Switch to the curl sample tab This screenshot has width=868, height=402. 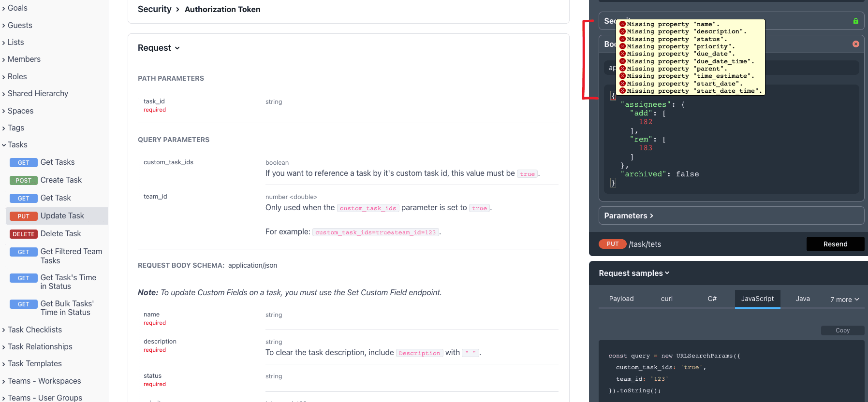[667, 299]
